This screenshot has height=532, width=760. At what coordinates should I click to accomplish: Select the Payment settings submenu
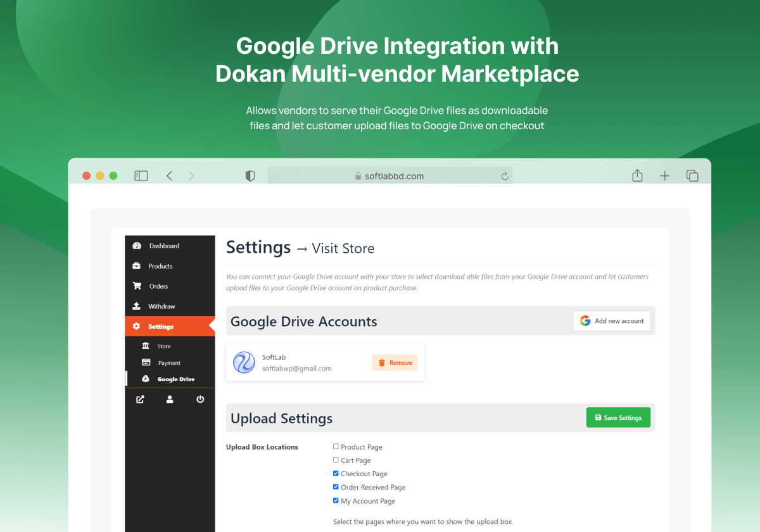pyautogui.click(x=170, y=363)
